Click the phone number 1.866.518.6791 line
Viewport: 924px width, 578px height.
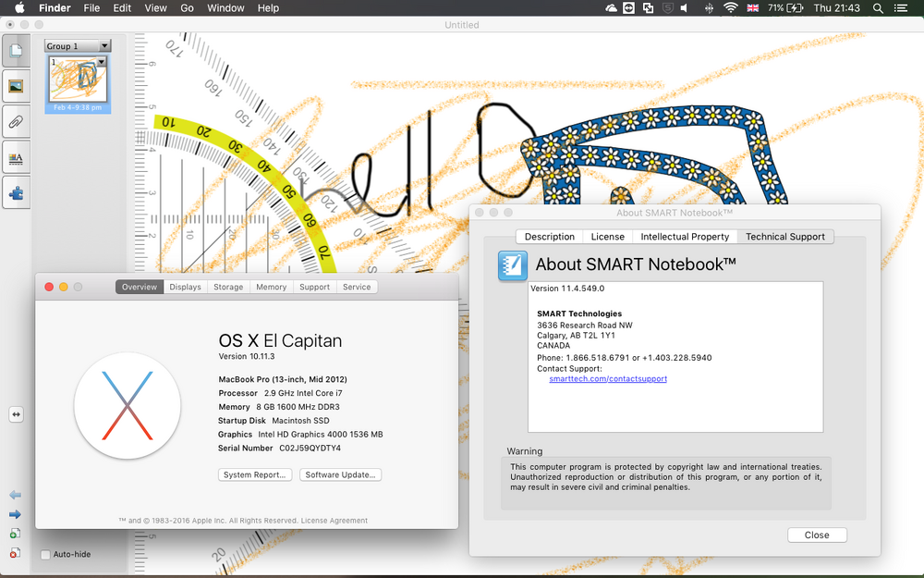[624, 357]
